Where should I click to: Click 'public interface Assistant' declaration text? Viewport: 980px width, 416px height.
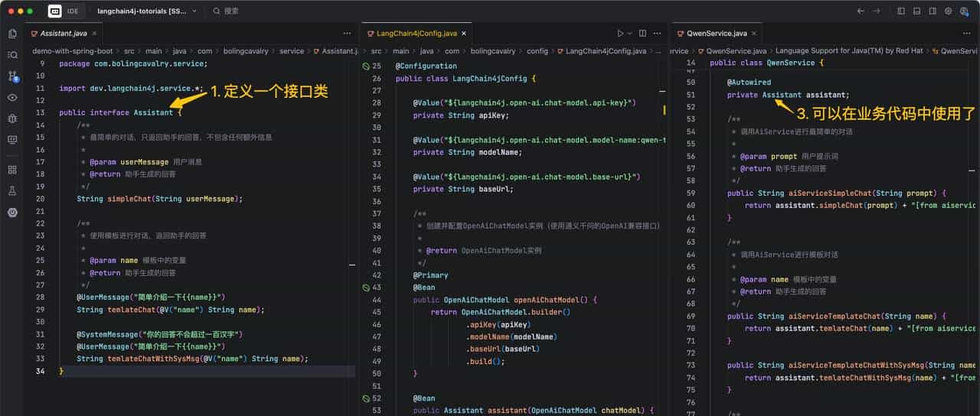[x=116, y=112]
